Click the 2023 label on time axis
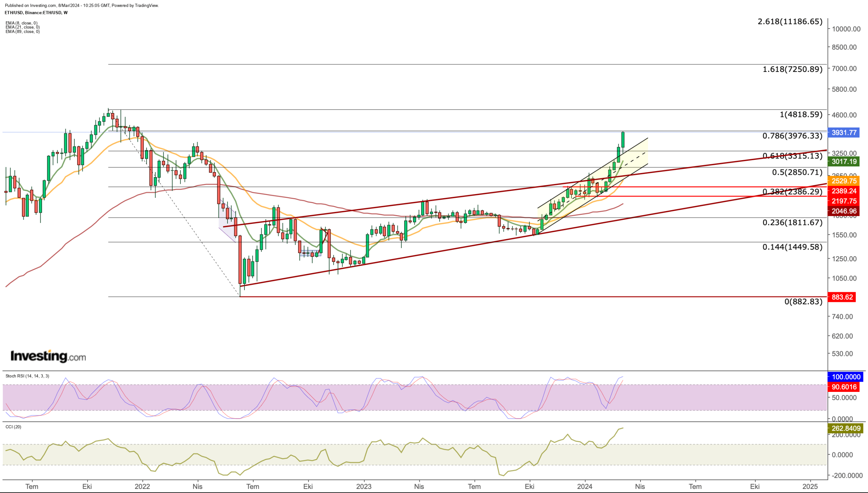This screenshot has height=493, width=868. coord(364,487)
